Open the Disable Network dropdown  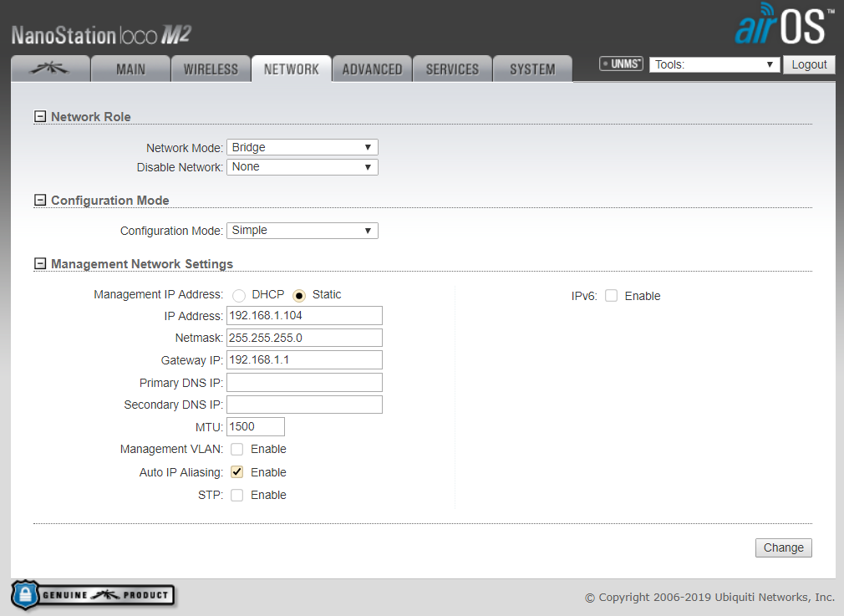(303, 167)
